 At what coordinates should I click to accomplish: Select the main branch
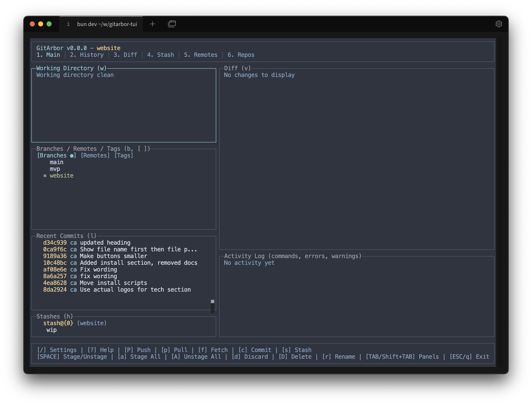(56, 162)
